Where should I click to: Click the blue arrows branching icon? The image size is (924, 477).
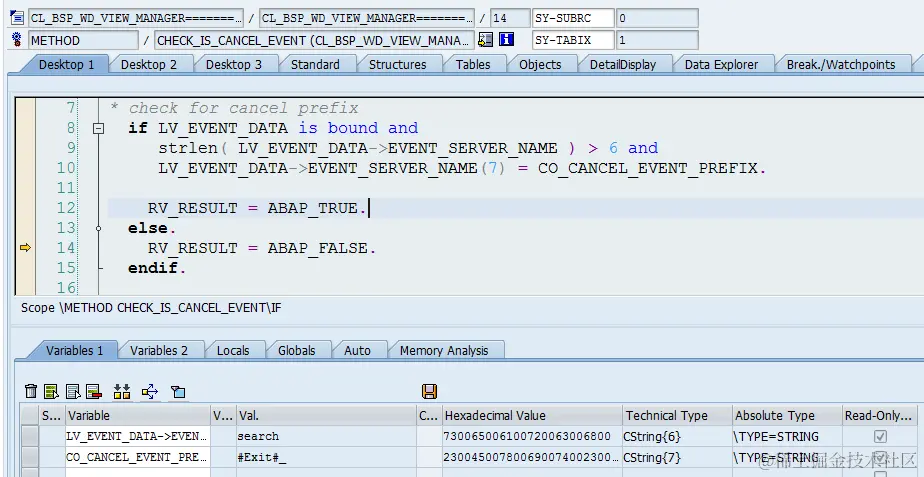click(150, 391)
